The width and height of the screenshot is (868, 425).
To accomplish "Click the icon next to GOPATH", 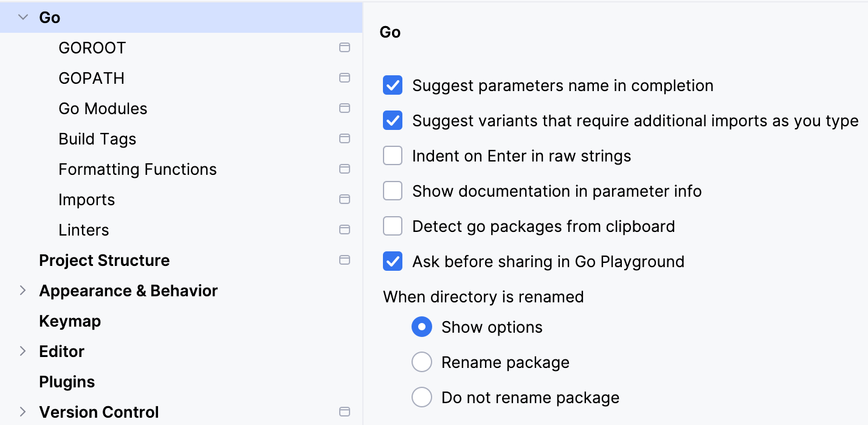I will tap(345, 78).
